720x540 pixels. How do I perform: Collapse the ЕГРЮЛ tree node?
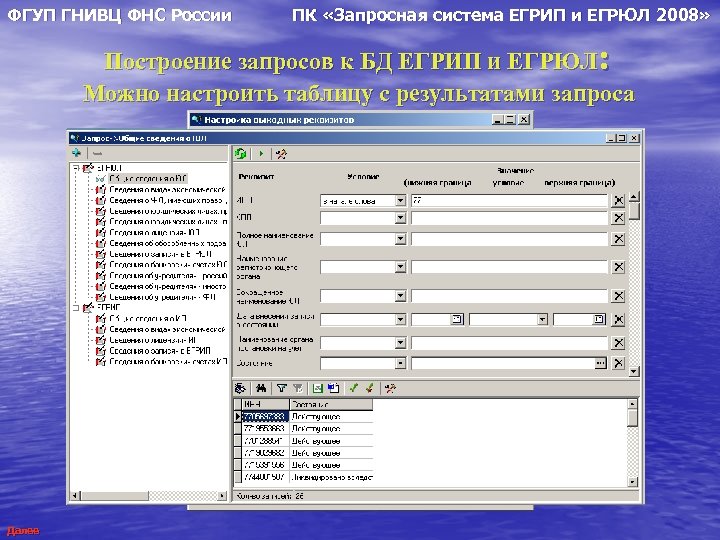(76, 168)
